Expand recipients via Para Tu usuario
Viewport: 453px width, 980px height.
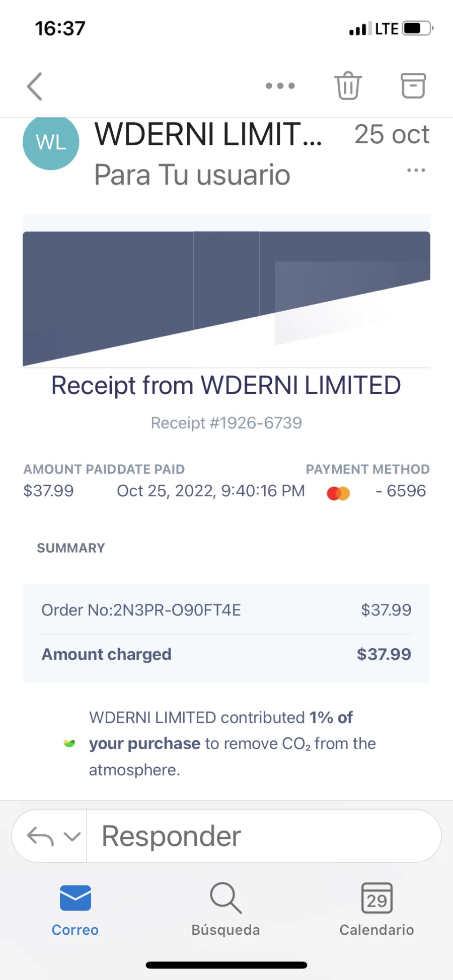(x=192, y=175)
